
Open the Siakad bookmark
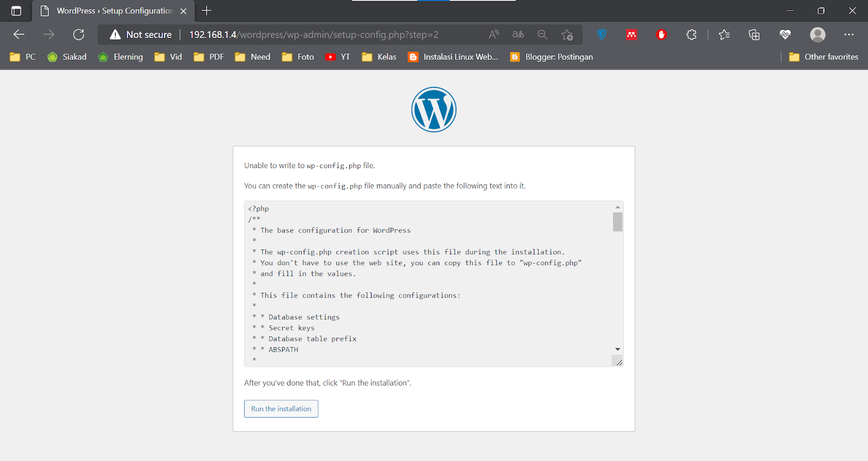click(x=67, y=57)
